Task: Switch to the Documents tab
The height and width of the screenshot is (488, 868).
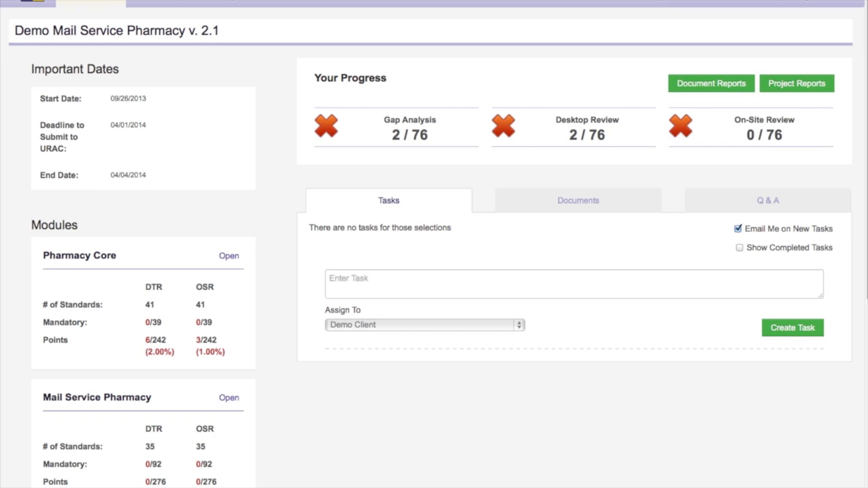Action: tap(578, 201)
